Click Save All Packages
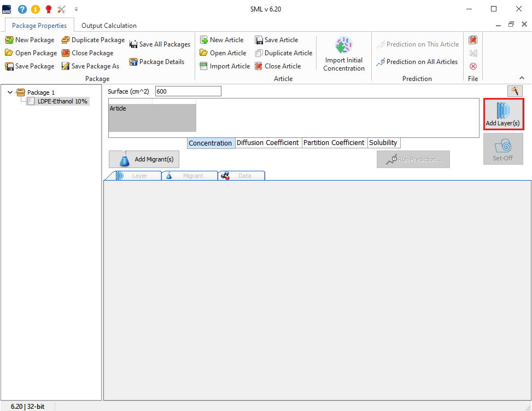 coord(160,44)
